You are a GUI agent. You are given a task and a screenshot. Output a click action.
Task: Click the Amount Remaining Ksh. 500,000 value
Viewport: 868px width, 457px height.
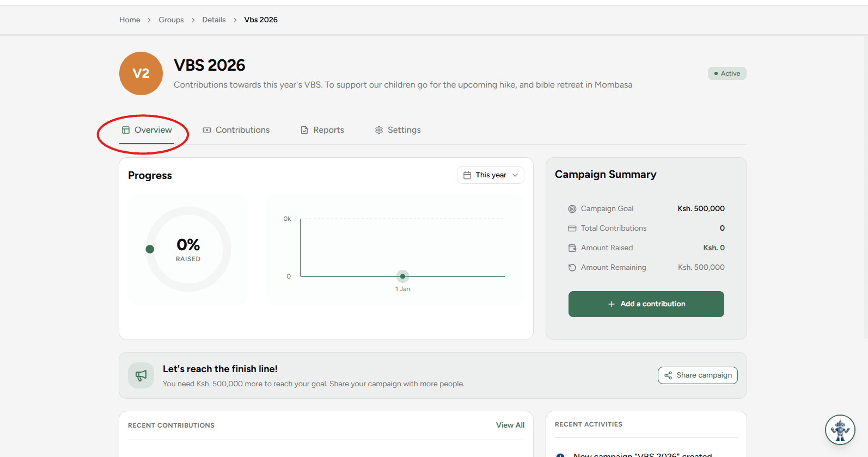701,268
